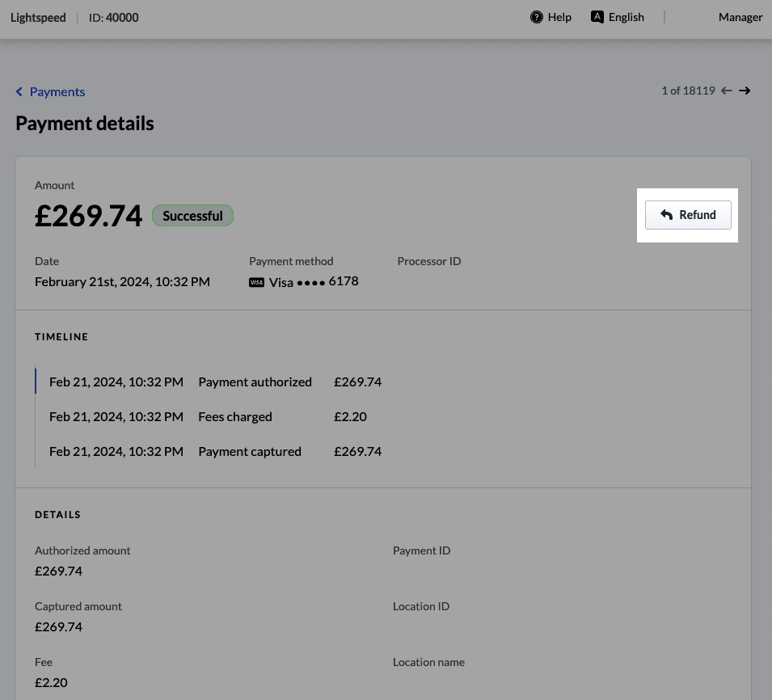Screen dimensions: 772x700
Task: Click the language "A" icon
Action: [597, 17]
